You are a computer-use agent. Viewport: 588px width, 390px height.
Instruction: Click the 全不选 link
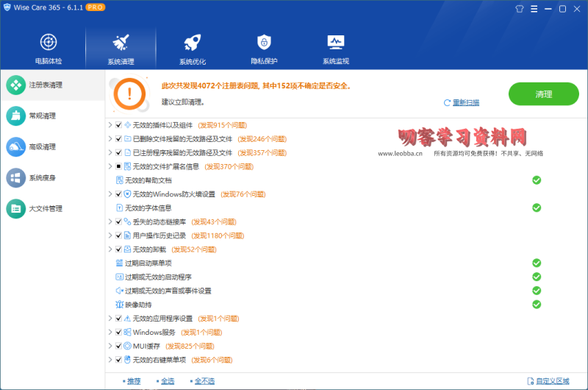tap(204, 381)
